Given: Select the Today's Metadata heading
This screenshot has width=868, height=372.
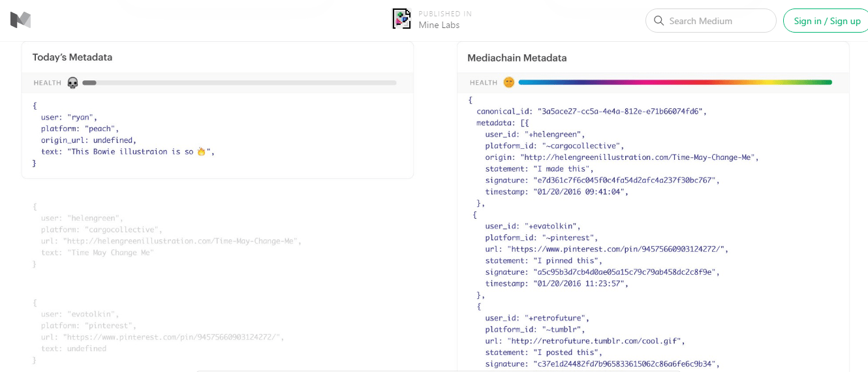Looking at the screenshot, I should click(72, 57).
